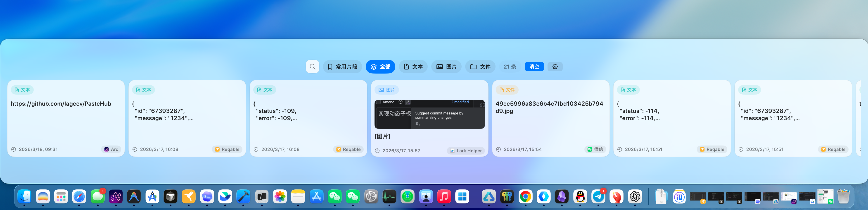
Task: Switch to the 文件 filter tab
Action: pos(480,67)
